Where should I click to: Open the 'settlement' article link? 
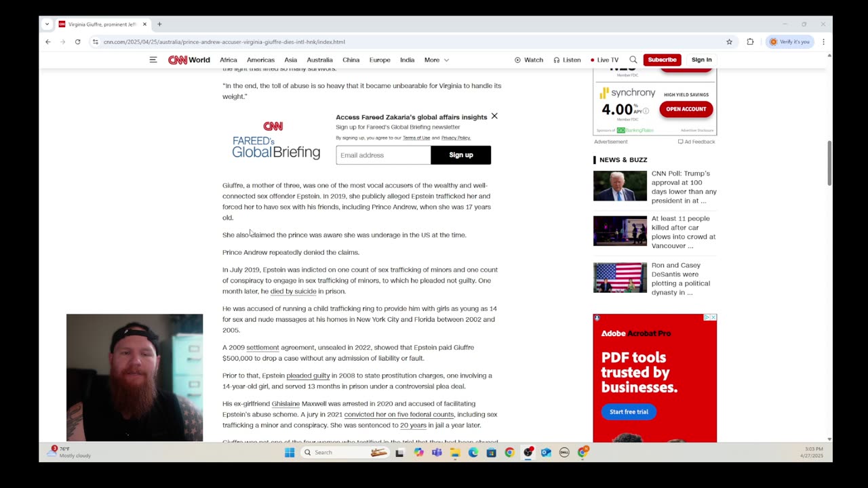pyautogui.click(x=262, y=347)
